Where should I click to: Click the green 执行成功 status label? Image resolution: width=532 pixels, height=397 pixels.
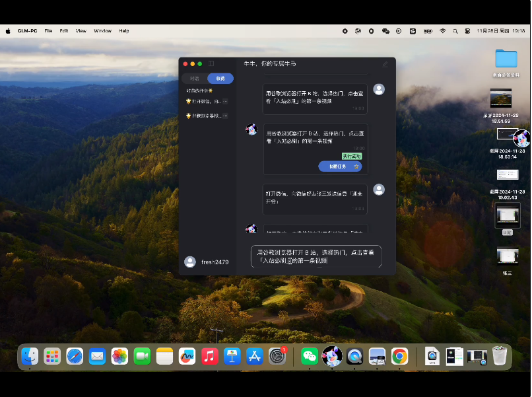click(x=352, y=156)
